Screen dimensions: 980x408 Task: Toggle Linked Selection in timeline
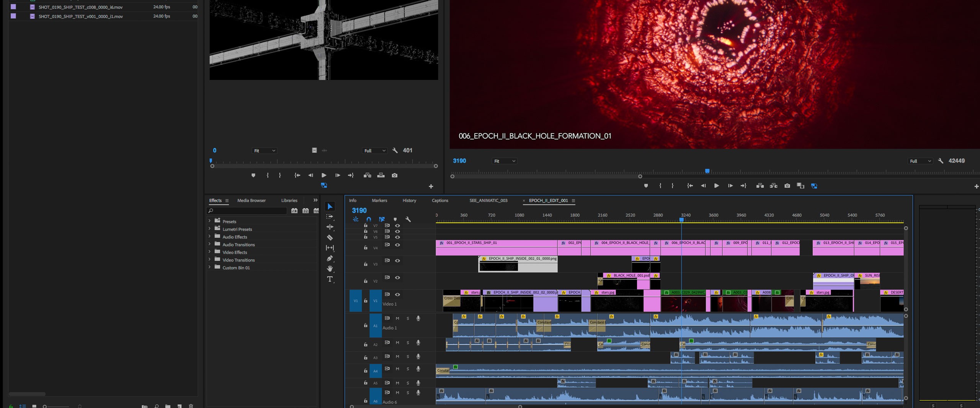382,219
